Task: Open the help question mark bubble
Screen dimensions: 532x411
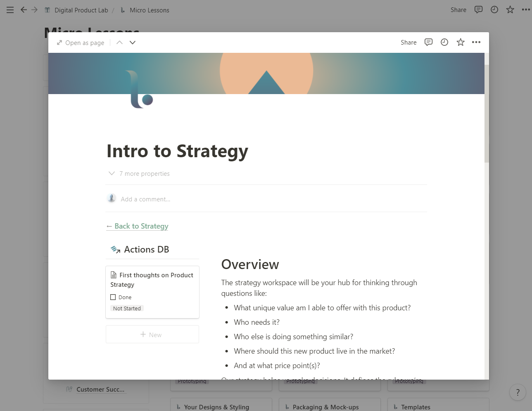Action: click(518, 392)
